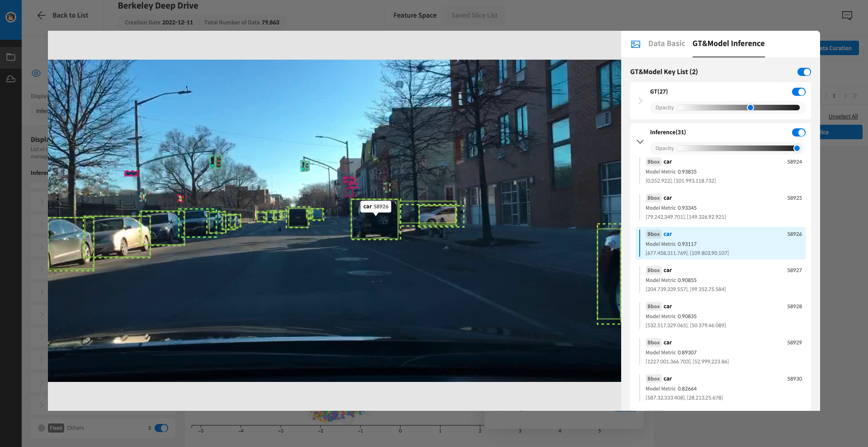
Task: Click the Fixed tag next to Others
Action: click(x=56, y=428)
